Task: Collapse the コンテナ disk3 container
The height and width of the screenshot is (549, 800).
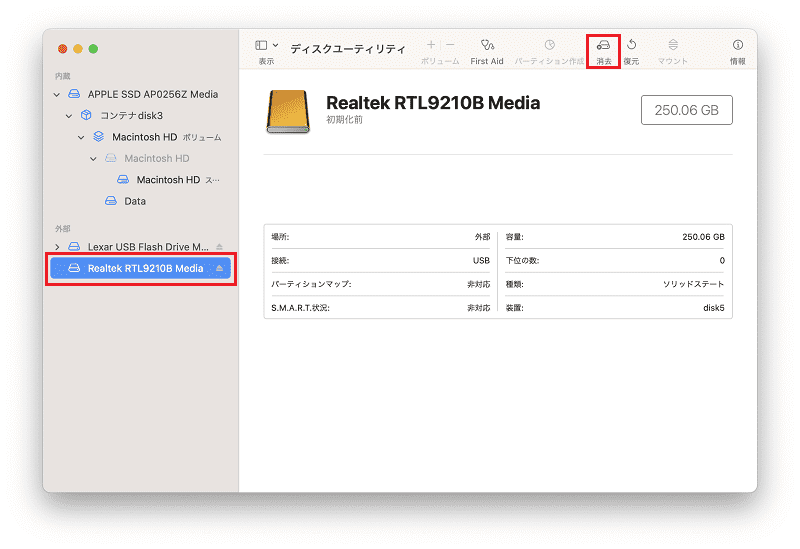Action: coord(69,116)
